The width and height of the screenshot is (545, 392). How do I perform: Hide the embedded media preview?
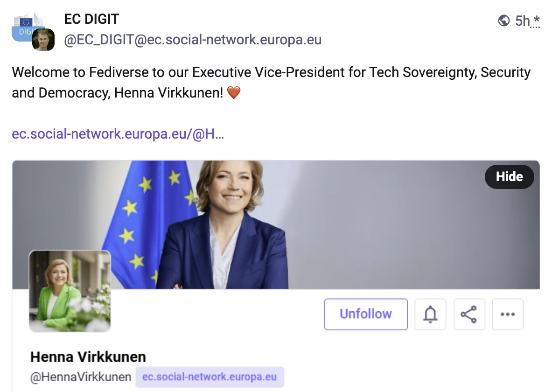pyautogui.click(x=509, y=177)
